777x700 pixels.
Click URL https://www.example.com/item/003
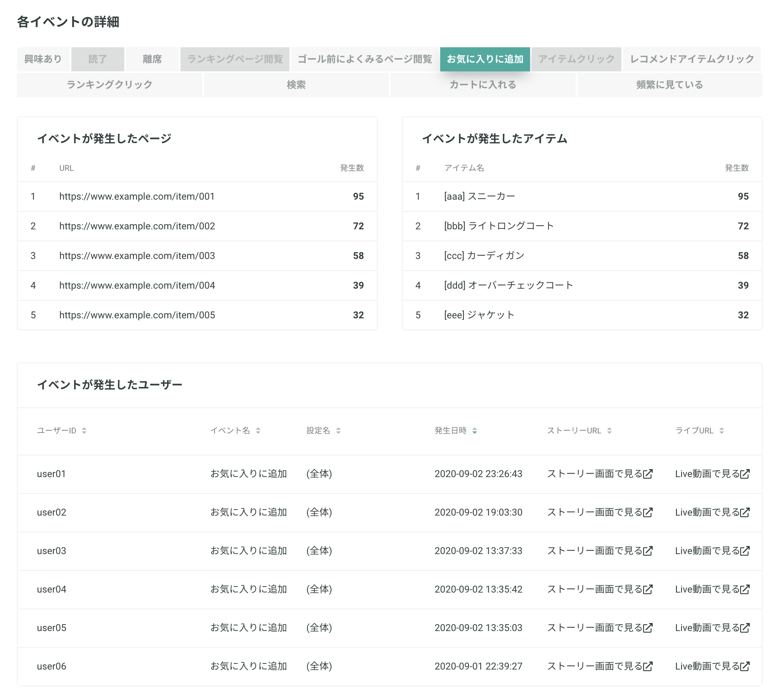(137, 256)
